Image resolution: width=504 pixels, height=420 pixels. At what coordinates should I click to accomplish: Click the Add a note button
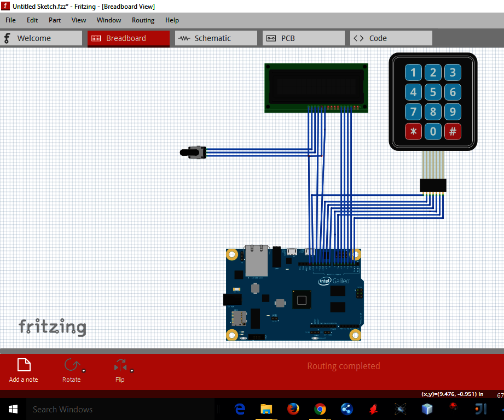point(24,371)
